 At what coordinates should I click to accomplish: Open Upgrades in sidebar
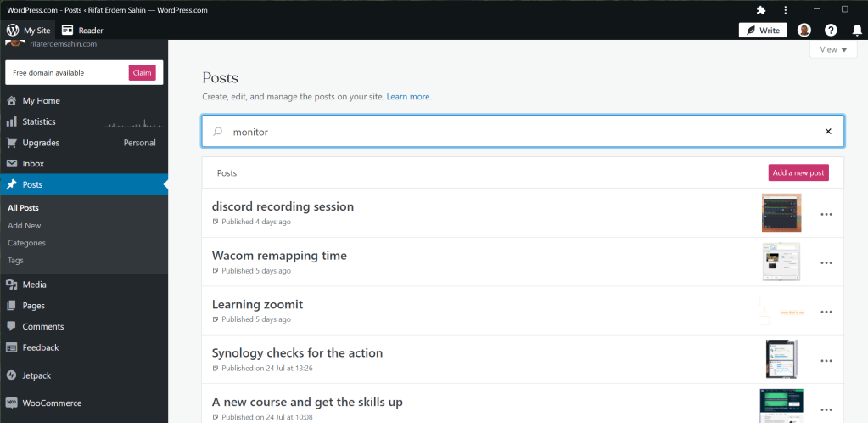click(84, 143)
